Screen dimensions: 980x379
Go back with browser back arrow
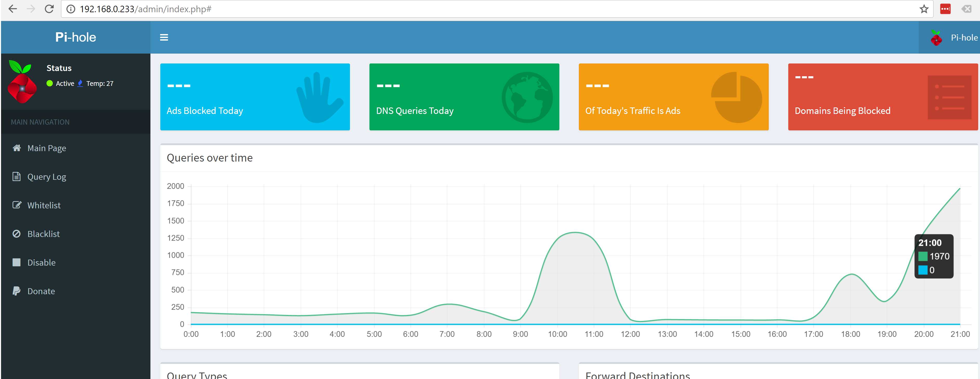[x=12, y=9]
